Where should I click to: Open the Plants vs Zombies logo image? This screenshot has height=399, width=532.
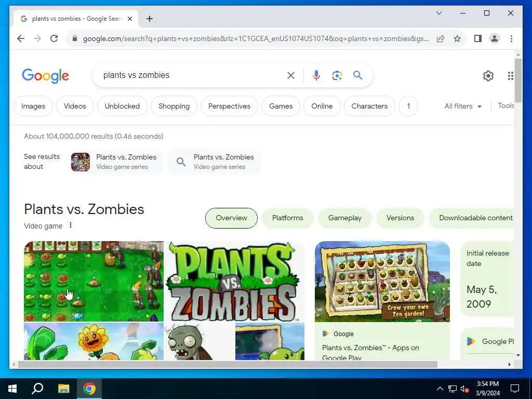click(x=234, y=281)
